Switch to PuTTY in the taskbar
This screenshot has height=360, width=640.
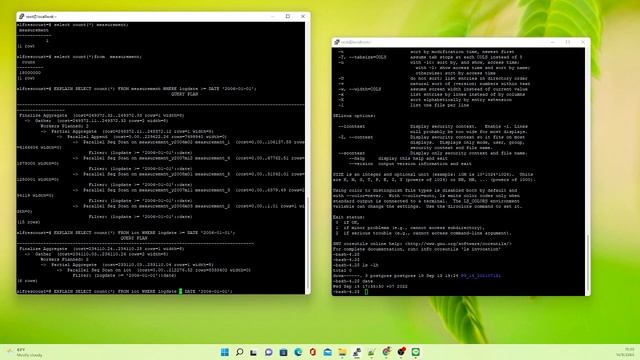click(357, 352)
